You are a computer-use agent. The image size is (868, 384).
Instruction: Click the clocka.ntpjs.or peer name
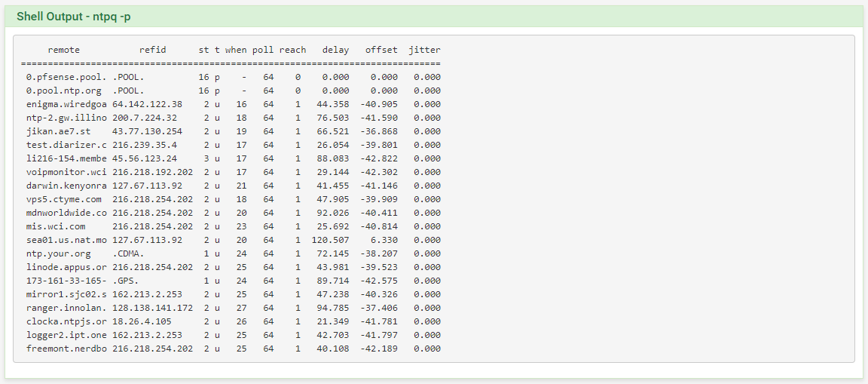66,321
